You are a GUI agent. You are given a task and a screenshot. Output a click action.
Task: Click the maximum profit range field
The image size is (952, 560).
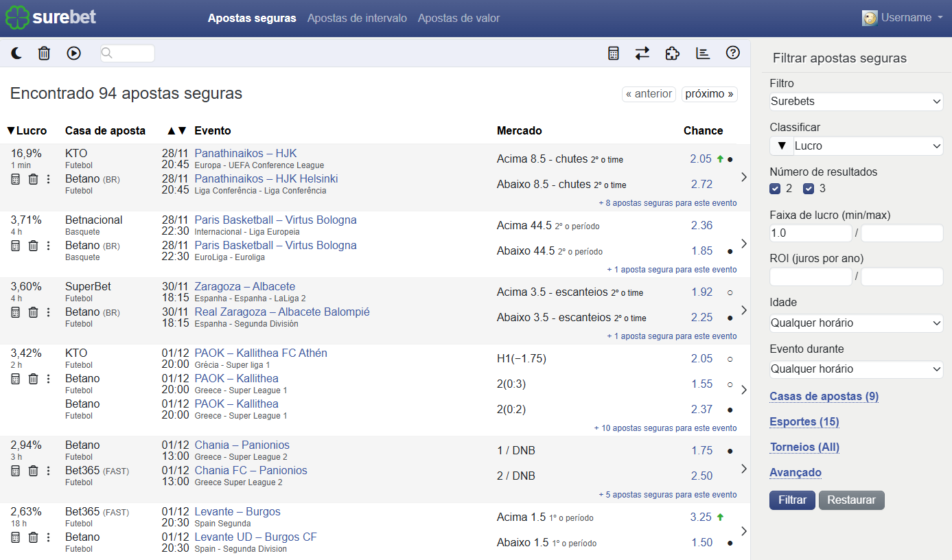tap(902, 233)
